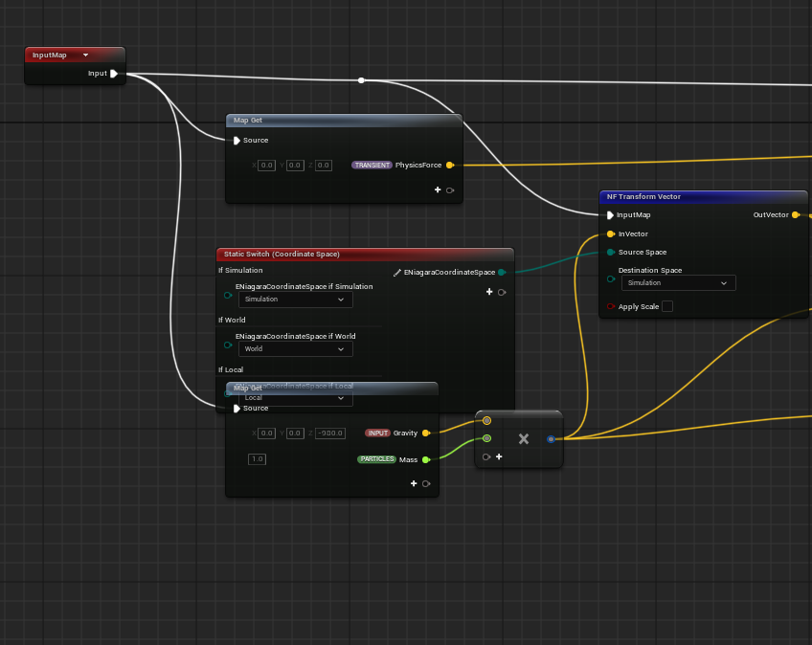Image resolution: width=812 pixels, height=645 pixels.
Task: Click the OutVector output pin
Action: [x=796, y=214]
